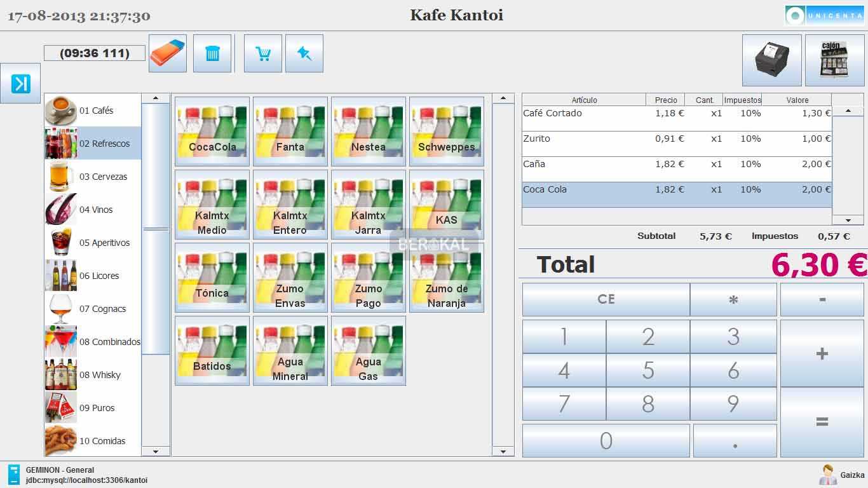This screenshot has width=868, height=488.
Task: Choose the Zumo de Naranja product
Action: pos(447,278)
